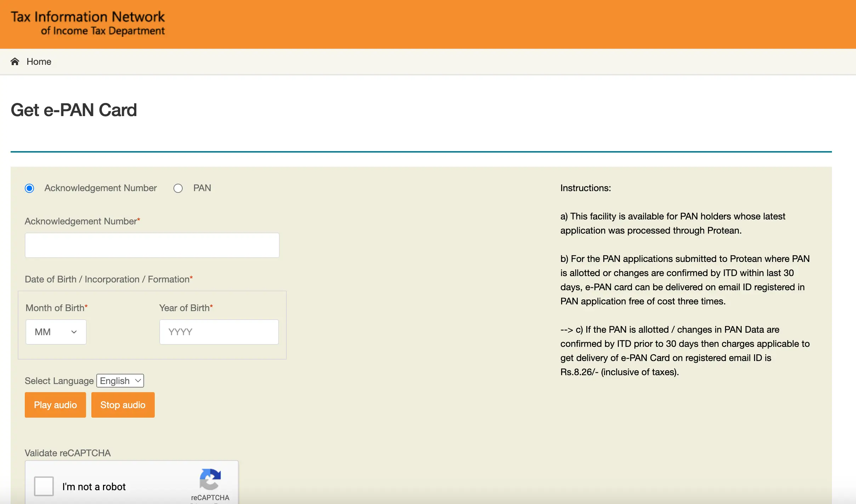The height and width of the screenshot is (504, 856).
Task: Click the Get e-PAN Card heading
Action: [x=74, y=110]
